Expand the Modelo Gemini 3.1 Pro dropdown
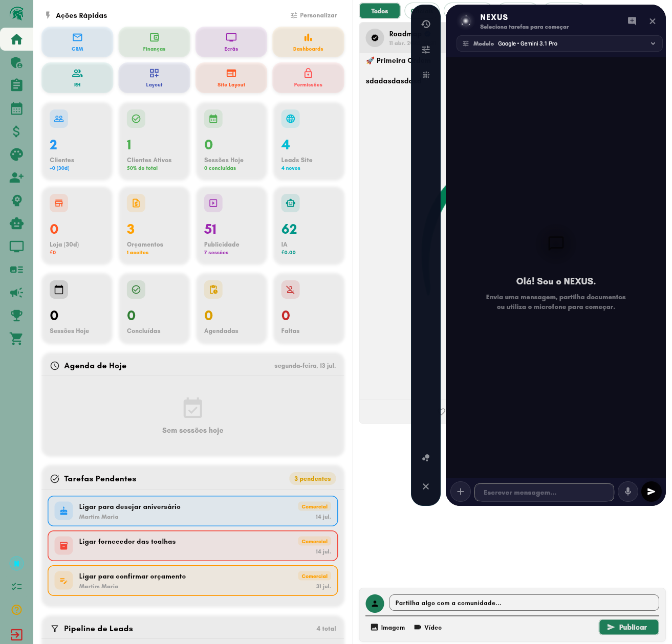 [x=559, y=43]
